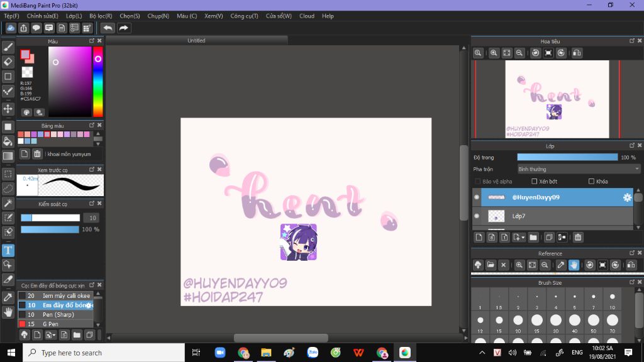Choose brush size 30 preset

point(556,323)
